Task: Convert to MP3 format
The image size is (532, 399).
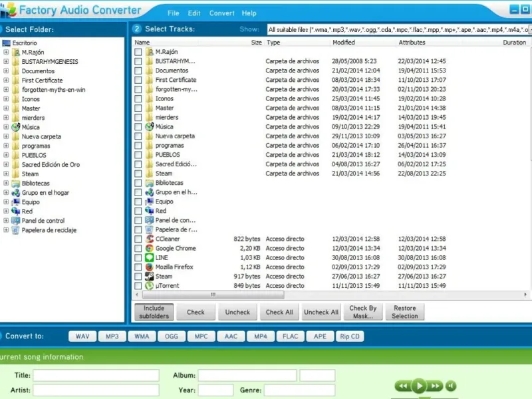Action: 112,336
